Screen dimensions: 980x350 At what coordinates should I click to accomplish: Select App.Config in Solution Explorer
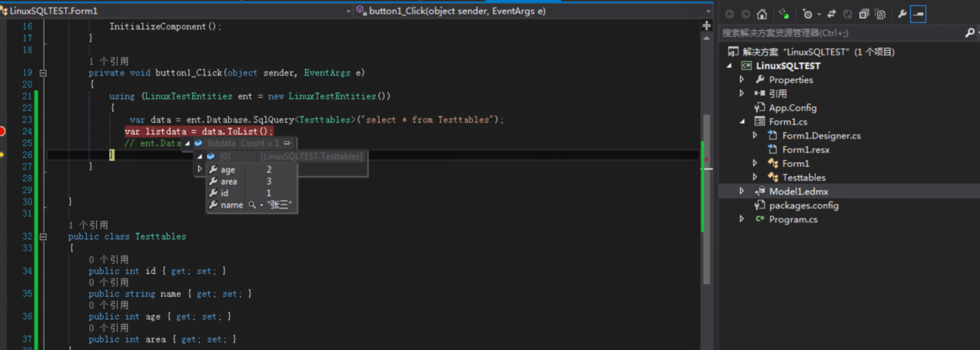pyautogui.click(x=792, y=108)
